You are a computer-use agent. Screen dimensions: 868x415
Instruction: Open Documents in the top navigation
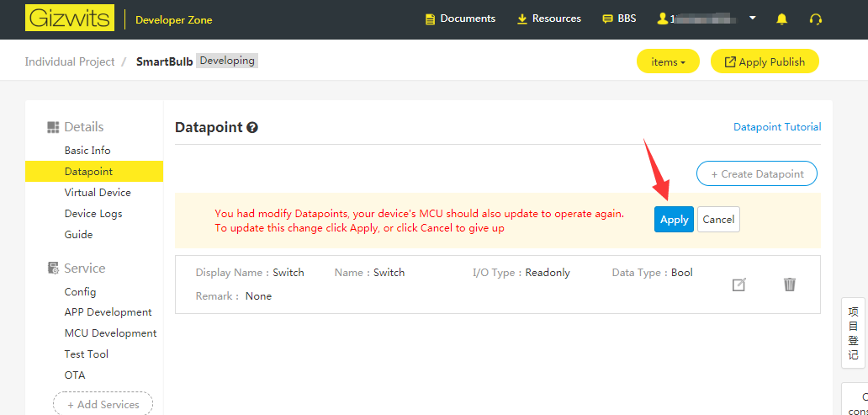point(460,19)
